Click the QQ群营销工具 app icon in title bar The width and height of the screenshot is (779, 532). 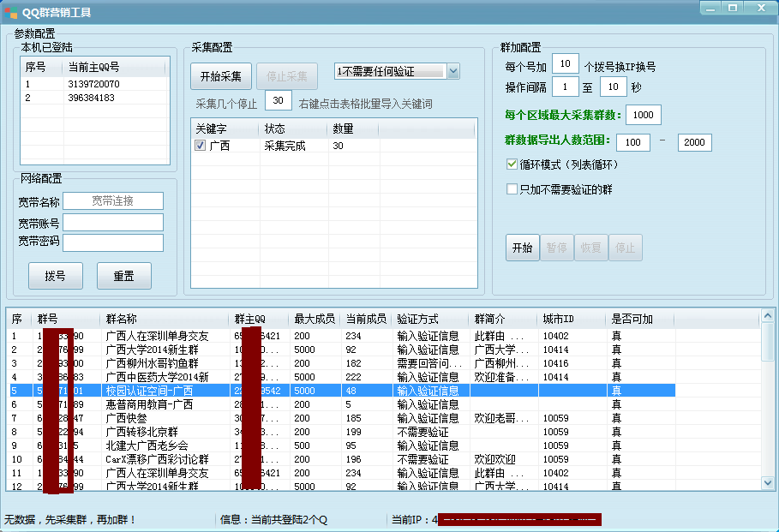point(11,12)
